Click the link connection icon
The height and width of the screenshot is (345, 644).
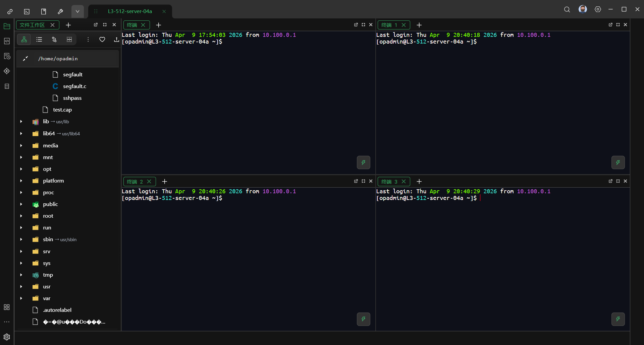click(10, 11)
